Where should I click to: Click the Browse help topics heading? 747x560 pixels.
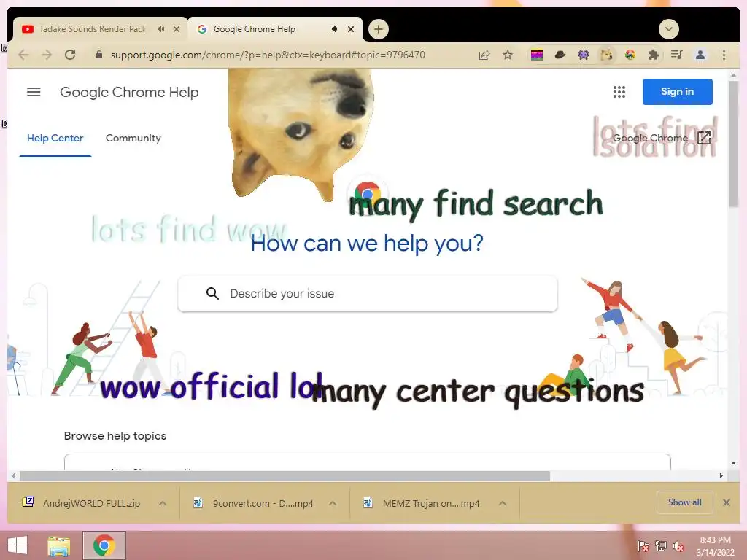(115, 436)
